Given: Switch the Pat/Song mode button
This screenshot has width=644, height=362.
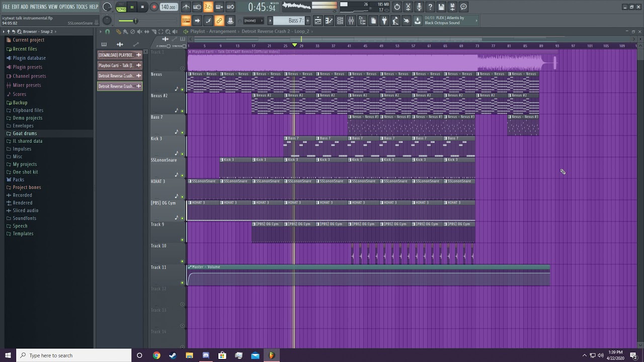Looking at the screenshot, I should click(121, 7).
